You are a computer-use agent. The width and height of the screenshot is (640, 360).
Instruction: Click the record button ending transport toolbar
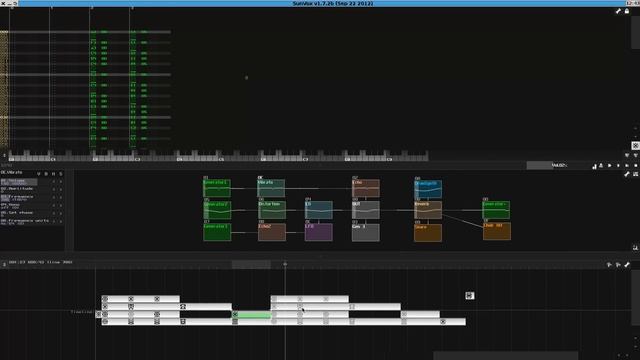(636, 166)
